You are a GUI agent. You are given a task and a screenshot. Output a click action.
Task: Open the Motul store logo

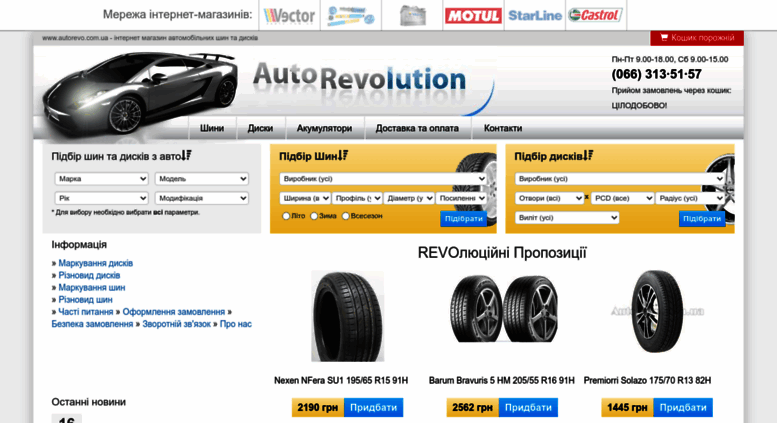pyautogui.click(x=473, y=16)
